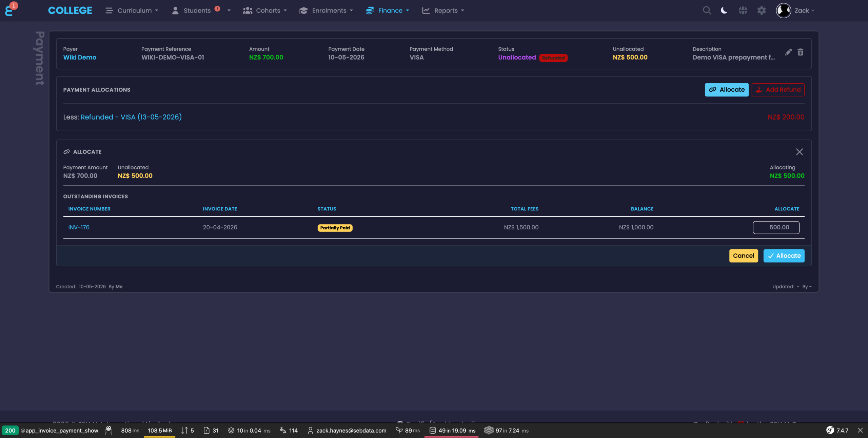Edit payment with the pencil icon
The image size is (868, 438).
[x=788, y=52]
